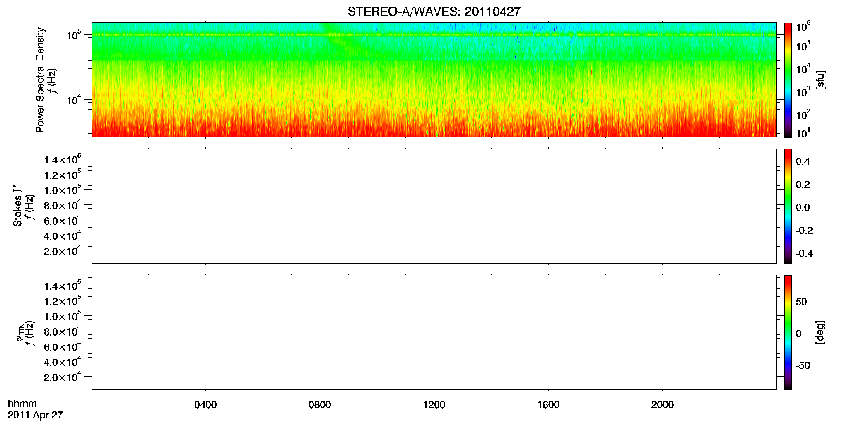Select the plot title STEREO-A/WAVES: 20110427

tap(434, 12)
